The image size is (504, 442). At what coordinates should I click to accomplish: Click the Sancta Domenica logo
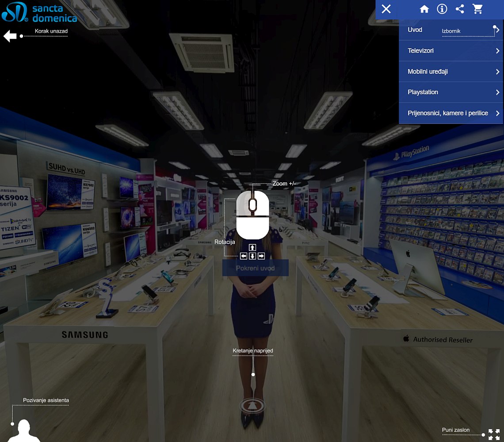tap(39, 12)
